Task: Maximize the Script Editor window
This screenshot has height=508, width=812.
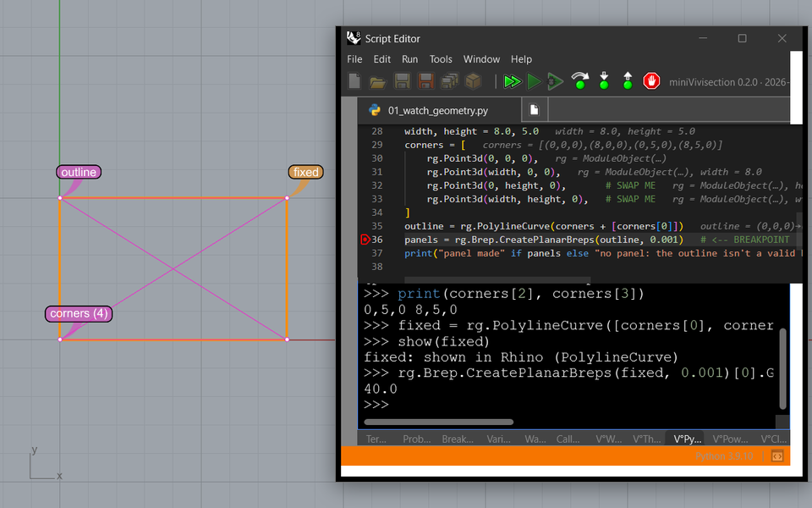Action: click(x=742, y=38)
